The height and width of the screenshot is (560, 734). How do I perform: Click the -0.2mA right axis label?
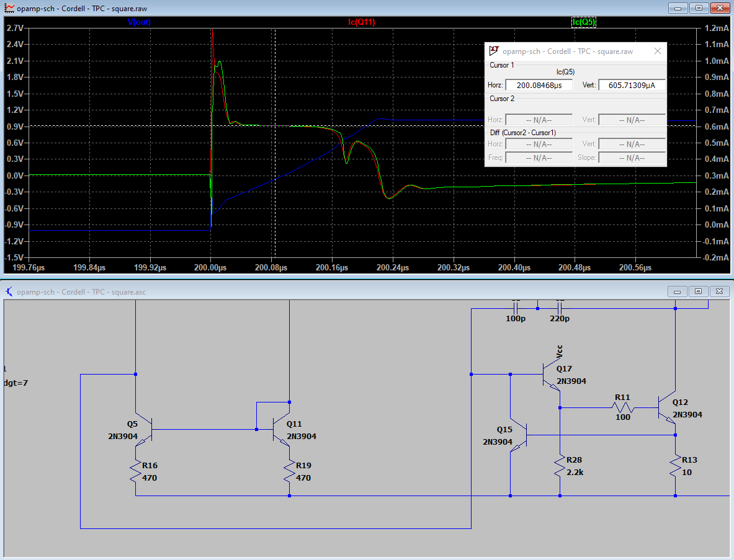point(716,257)
